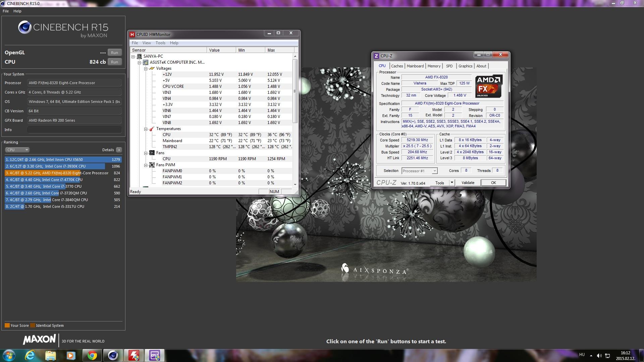Open HWMonitor View menu

pyautogui.click(x=147, y=43)
